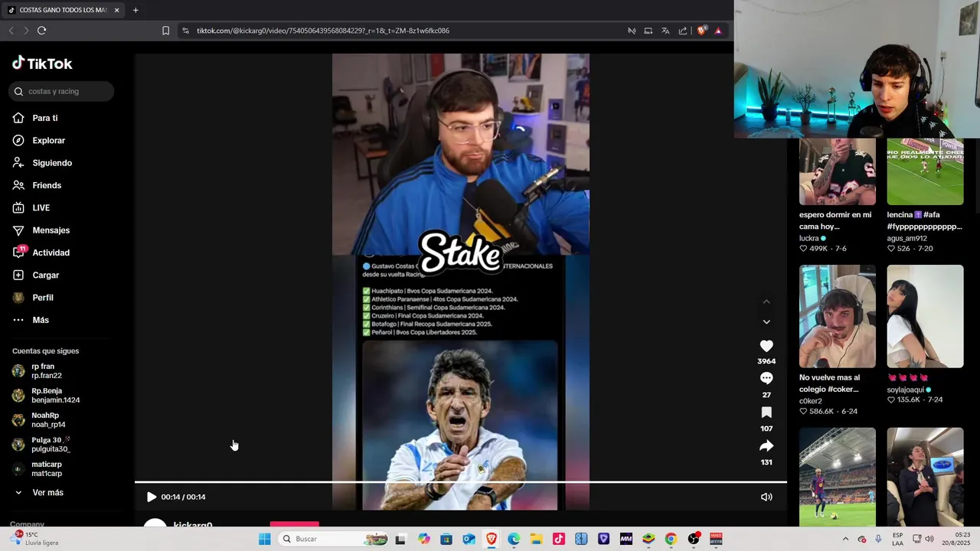Open Outlook from taskbar
The width and height of the screenshot is (980, 551).
[469, 539]
